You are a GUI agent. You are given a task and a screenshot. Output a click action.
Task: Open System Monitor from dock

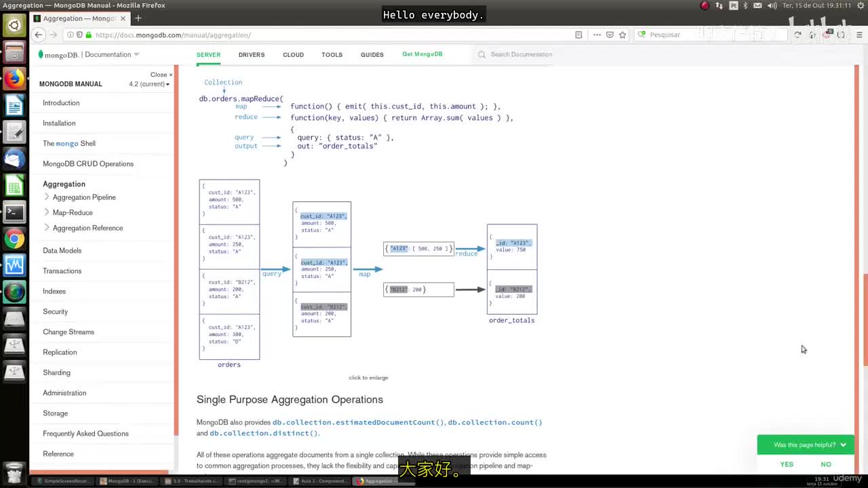pos(14,265)
